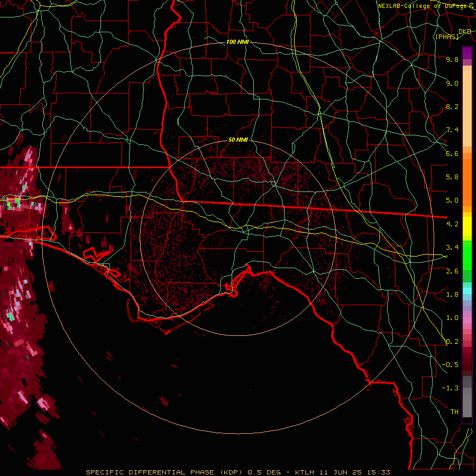
Task: Click the 0.2 value on the color scale
Action: (452, 342)
